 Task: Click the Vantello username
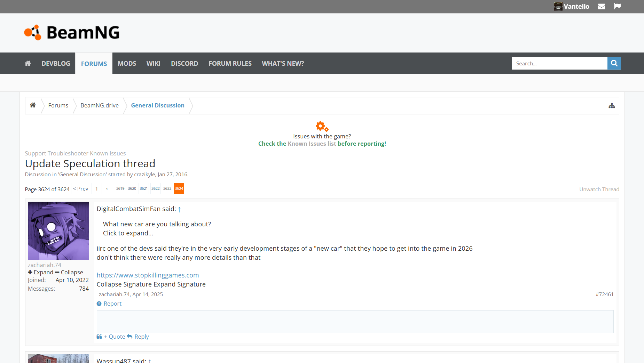[x=576, y=6]
